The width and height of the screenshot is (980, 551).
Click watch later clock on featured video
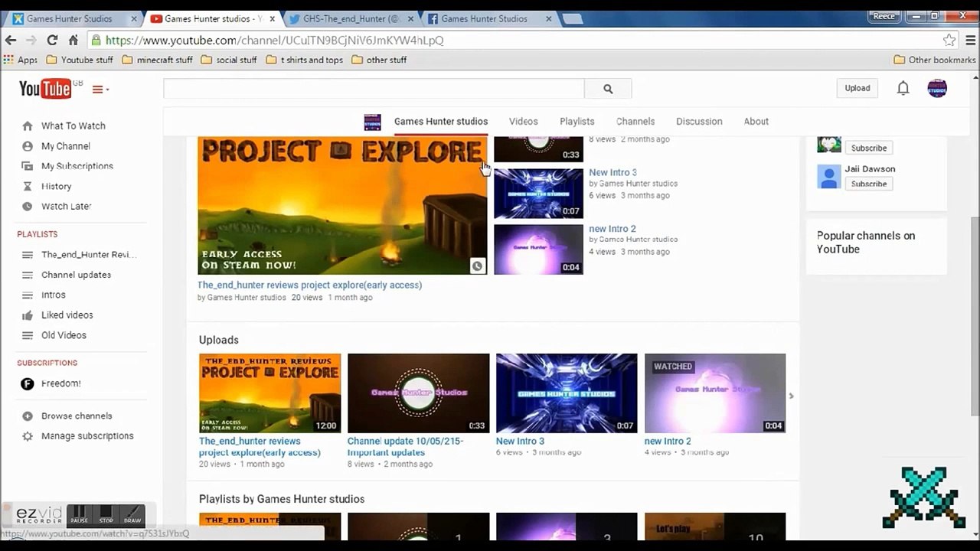(477, 266)
